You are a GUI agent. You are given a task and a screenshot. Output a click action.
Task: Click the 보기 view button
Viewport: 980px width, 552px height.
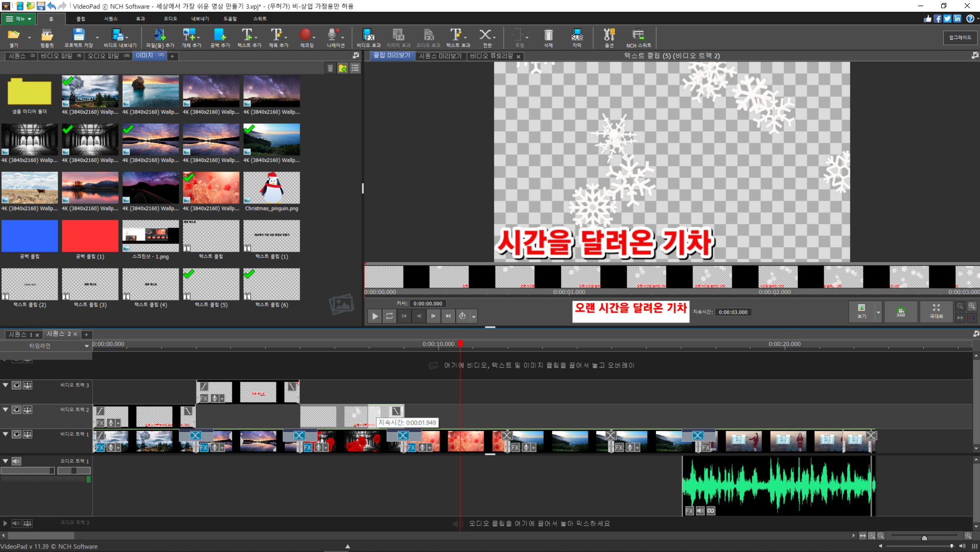click(x=862, y=311)
